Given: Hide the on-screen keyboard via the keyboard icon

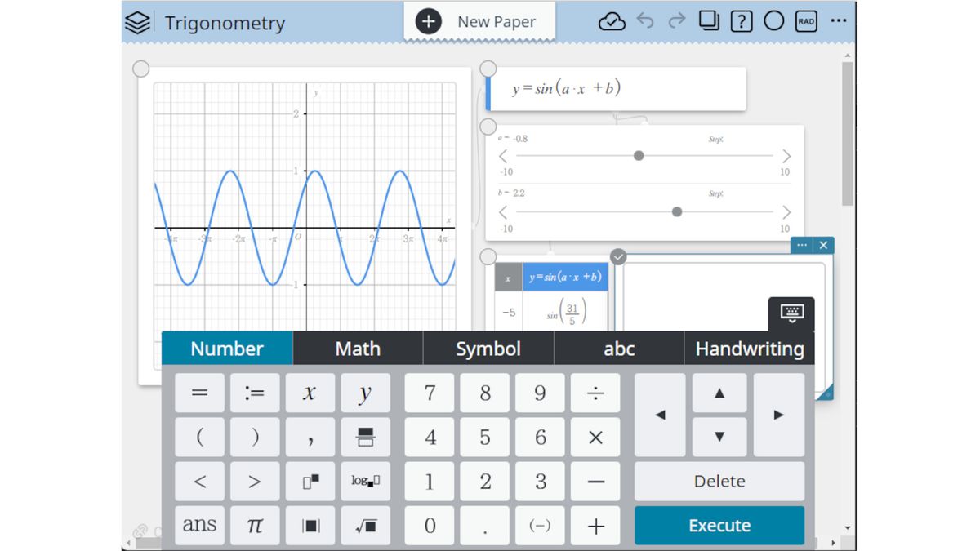Looking at the screenshot, I should [x=791, y=311].
